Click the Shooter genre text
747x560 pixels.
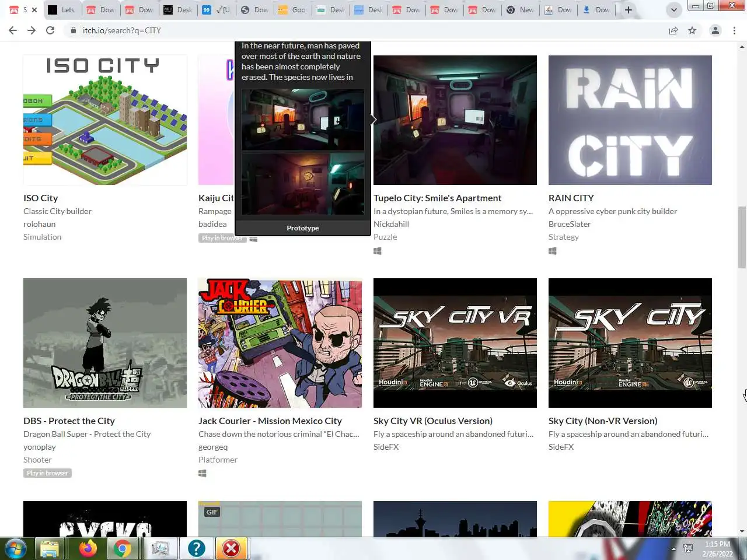tap(37, 460)
